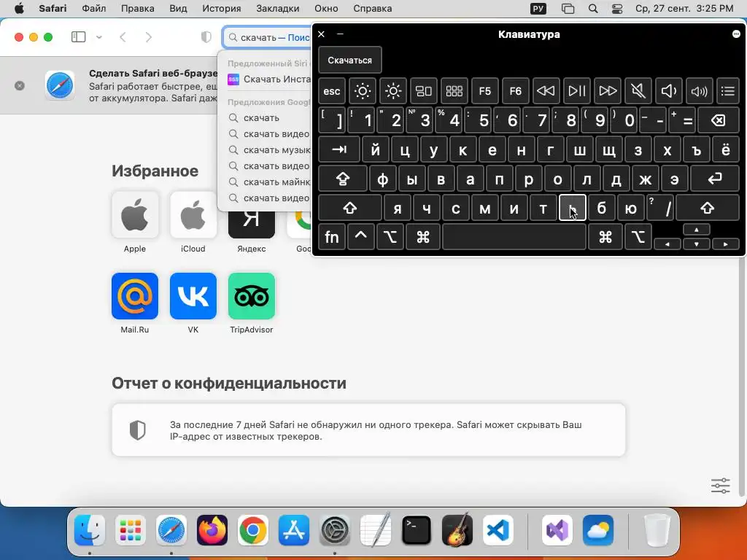Open Control Center in menu bar

click(617, 9)
